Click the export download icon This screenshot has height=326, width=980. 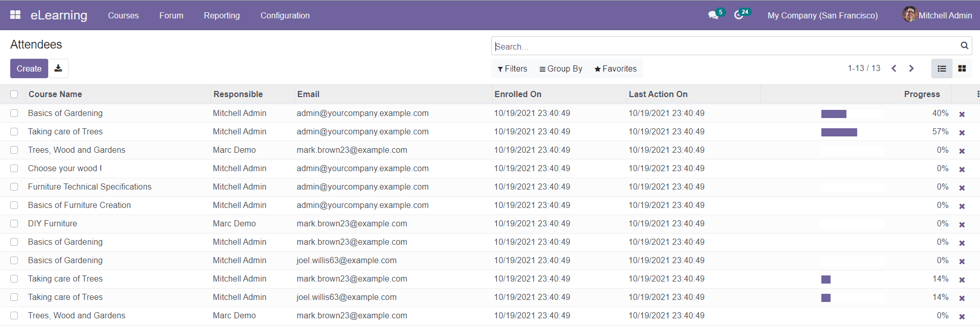[58, 68]
